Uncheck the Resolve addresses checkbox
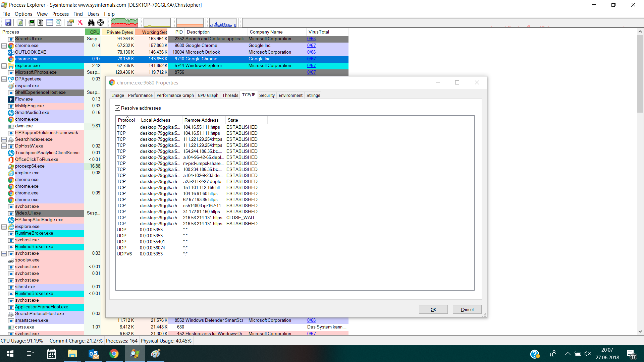This screenshot has width=644, height=362. click(x=117, y=108)
